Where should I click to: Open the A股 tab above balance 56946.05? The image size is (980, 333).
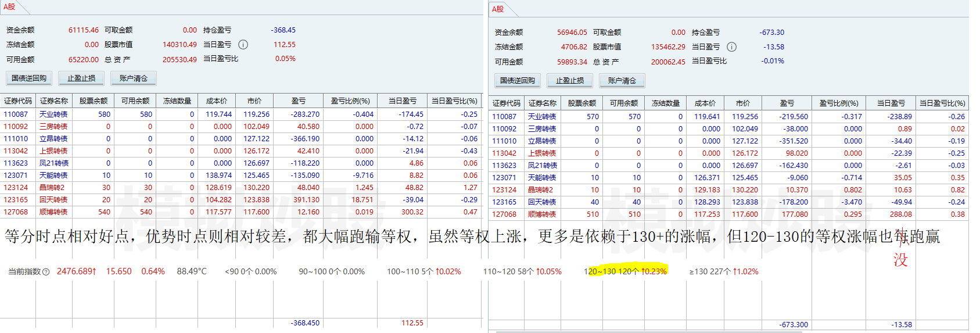(x=498, y=9)
